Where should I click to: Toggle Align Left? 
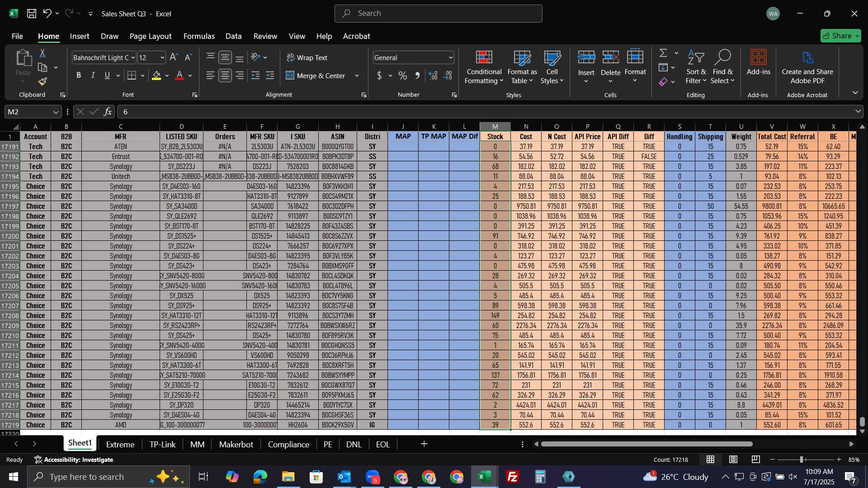click(210, 76)
